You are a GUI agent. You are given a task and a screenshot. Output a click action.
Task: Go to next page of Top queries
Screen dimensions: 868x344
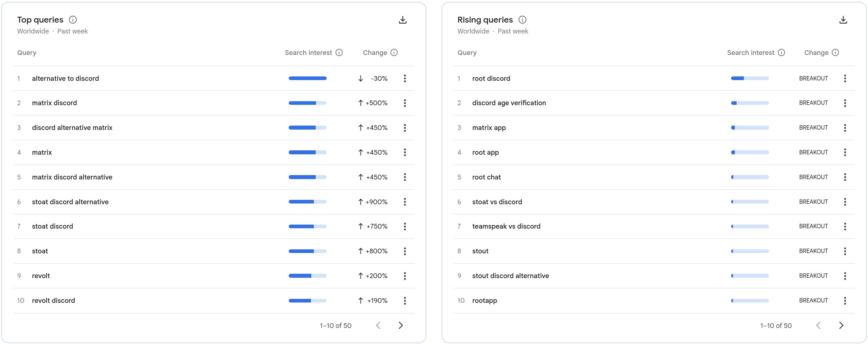click(x=401, y=325)
